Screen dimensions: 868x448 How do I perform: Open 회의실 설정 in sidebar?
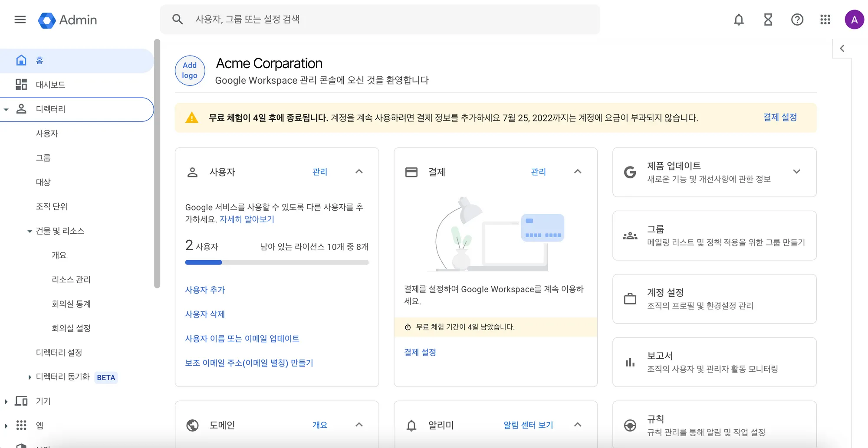click(x=71, y=328)
